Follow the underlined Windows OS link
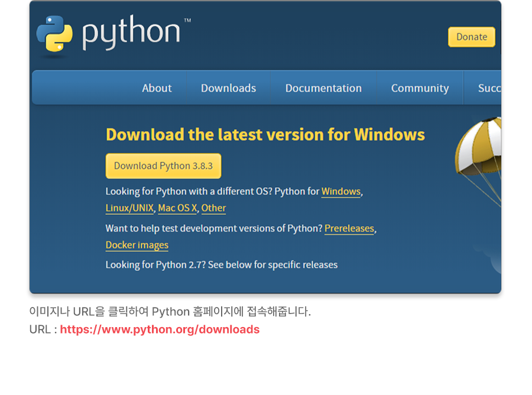 point(341,192)
